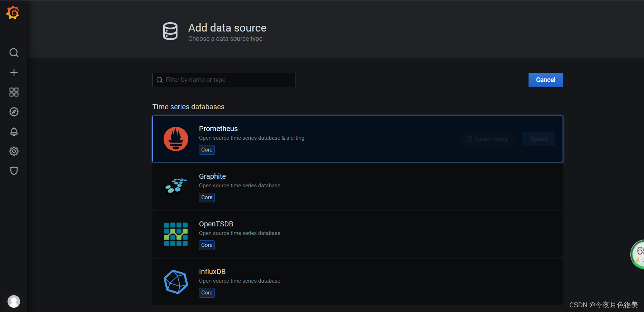
Task: Click 'Choose a data source type' subtitle
Action: click(225, 39)
